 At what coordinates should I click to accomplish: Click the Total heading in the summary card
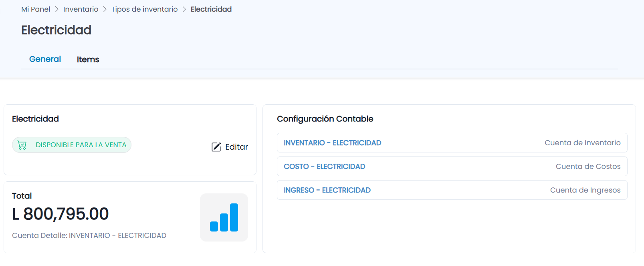click(22, 196)
